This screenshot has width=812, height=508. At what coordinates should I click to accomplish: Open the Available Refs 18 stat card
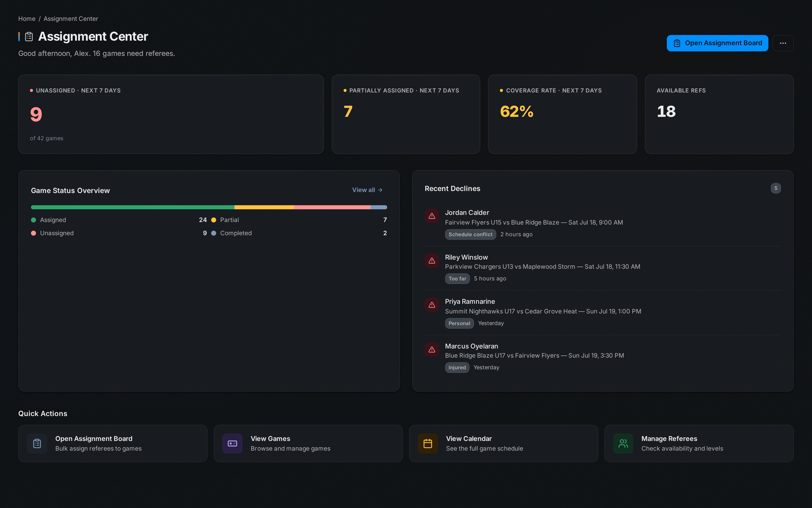(x=719, y=114)
